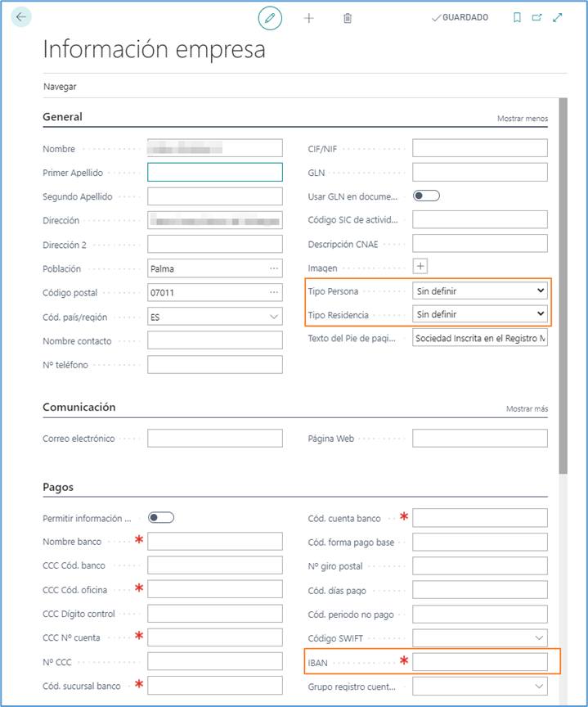Open Tipo Residencia dropdown

480,314
